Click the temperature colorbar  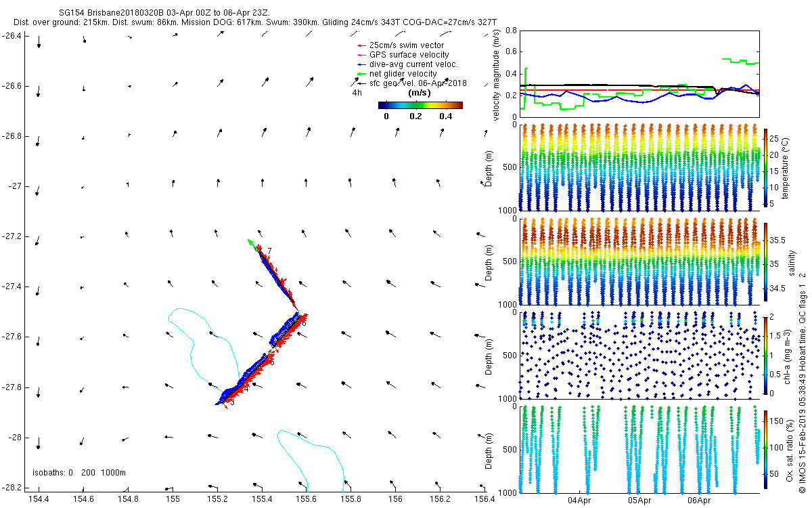click(x=766, y=167)
